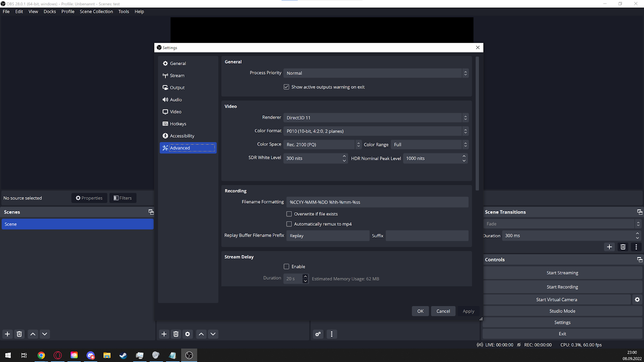
Task: Select the 'Scene' item in Scenes list
Action: (78, 224)
